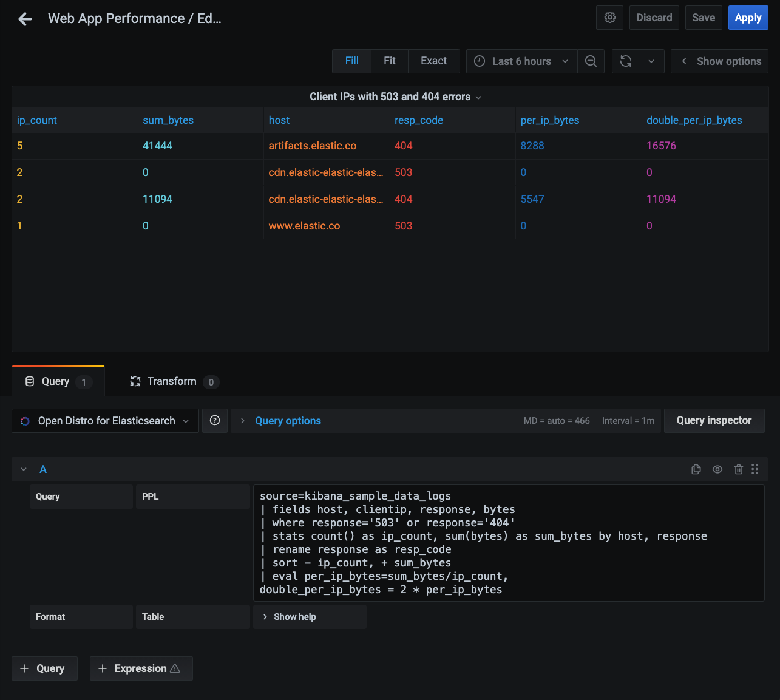Open dashboard settings with the gear icon

(x=609, y=17)
